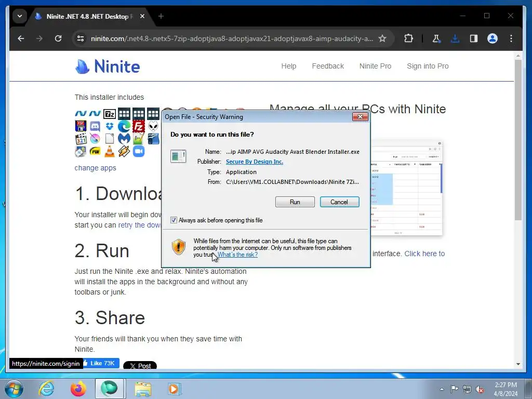Click the Facebook Like 73K button

coord(101,363)
